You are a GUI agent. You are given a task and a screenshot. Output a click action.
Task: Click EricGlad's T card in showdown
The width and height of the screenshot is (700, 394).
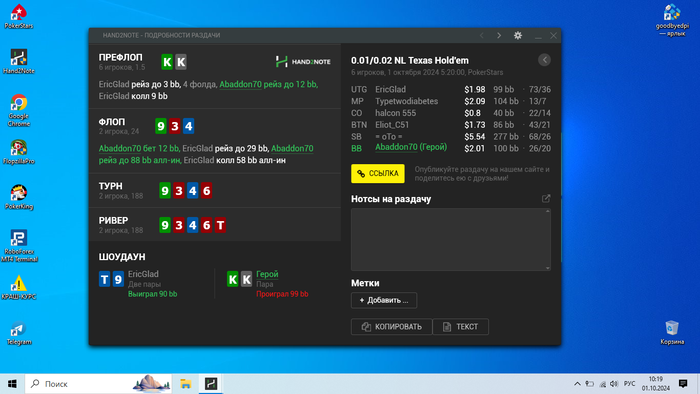(x=104, y=279)
